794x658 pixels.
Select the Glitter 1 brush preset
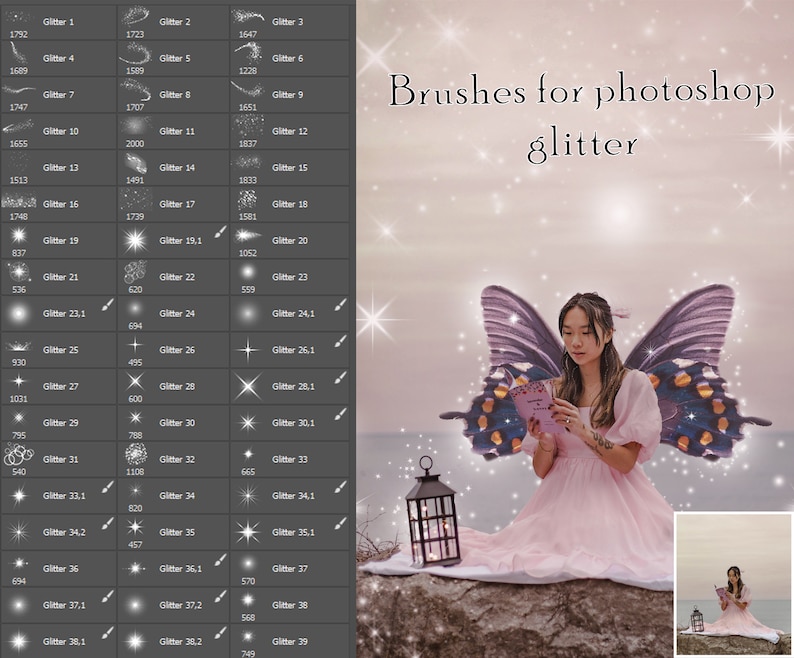58,22
